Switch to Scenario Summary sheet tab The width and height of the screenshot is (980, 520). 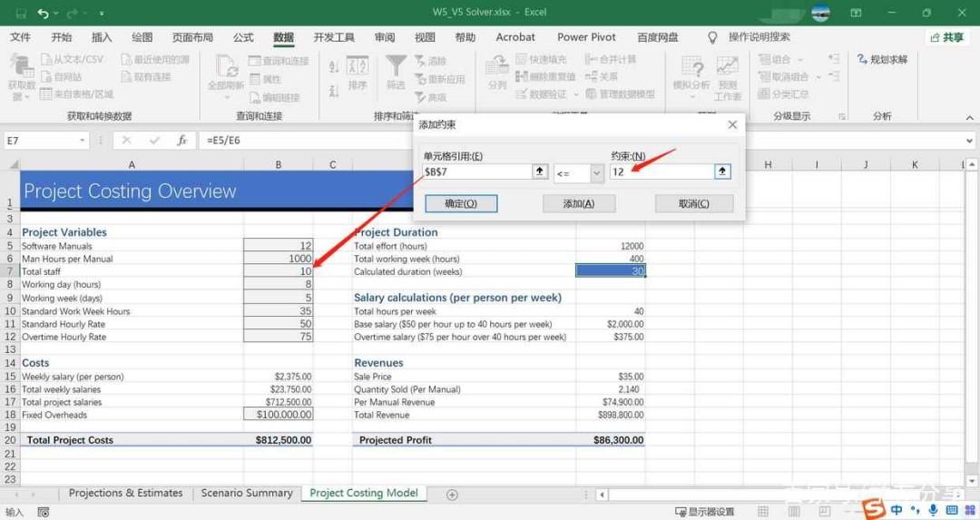click(x=247, y=493)
